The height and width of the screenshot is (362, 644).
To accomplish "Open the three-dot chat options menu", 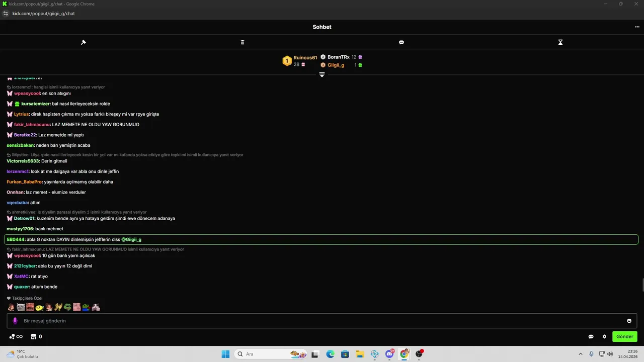I will point(637,27).
